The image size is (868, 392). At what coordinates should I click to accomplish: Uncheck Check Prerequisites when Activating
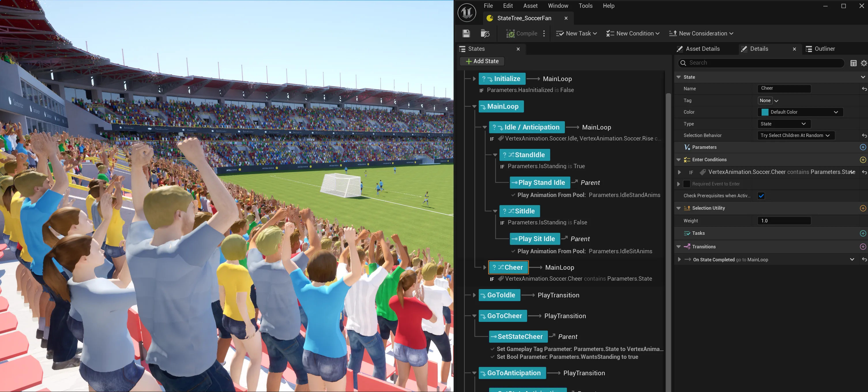coord(761,196)
